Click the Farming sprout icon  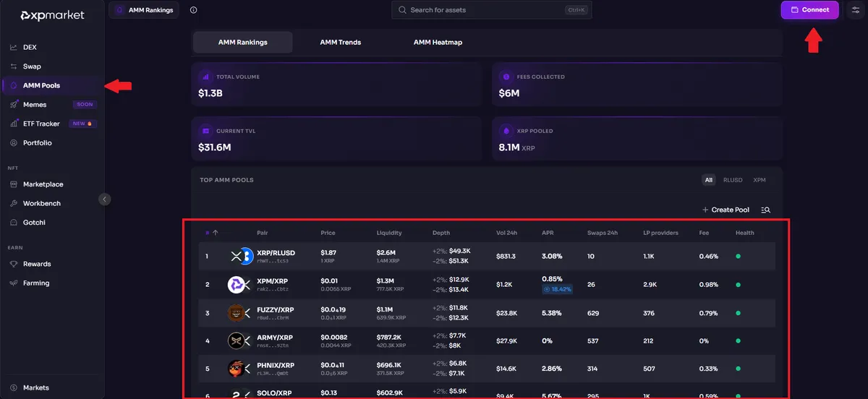click(13, 283)
